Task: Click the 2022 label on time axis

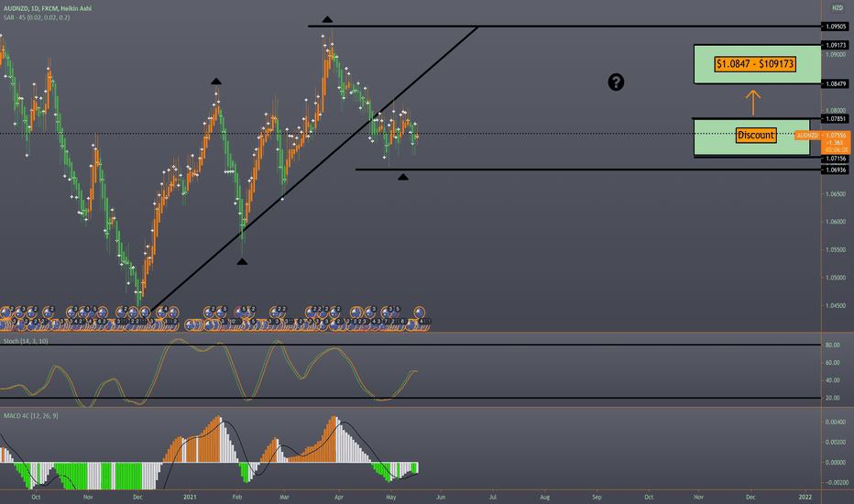Action: pos(805,497)
